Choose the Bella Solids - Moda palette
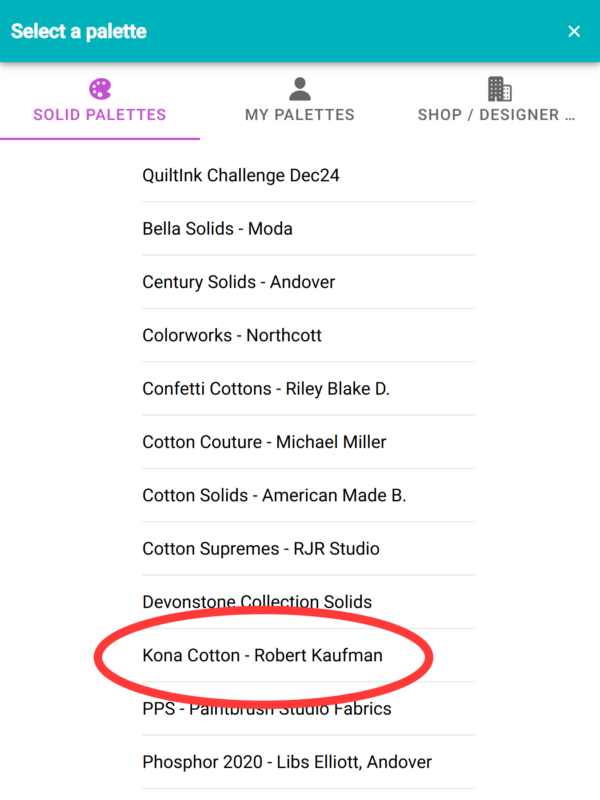 tap(218, 229)
